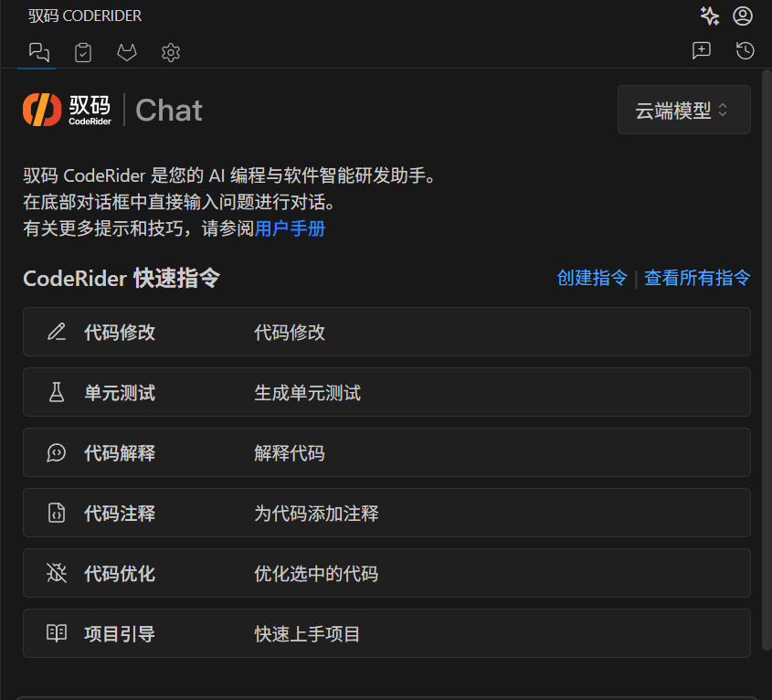772x700 pixels.
Task: Open the GitLab fox logo tab
Action: click(x=126, y=52)
